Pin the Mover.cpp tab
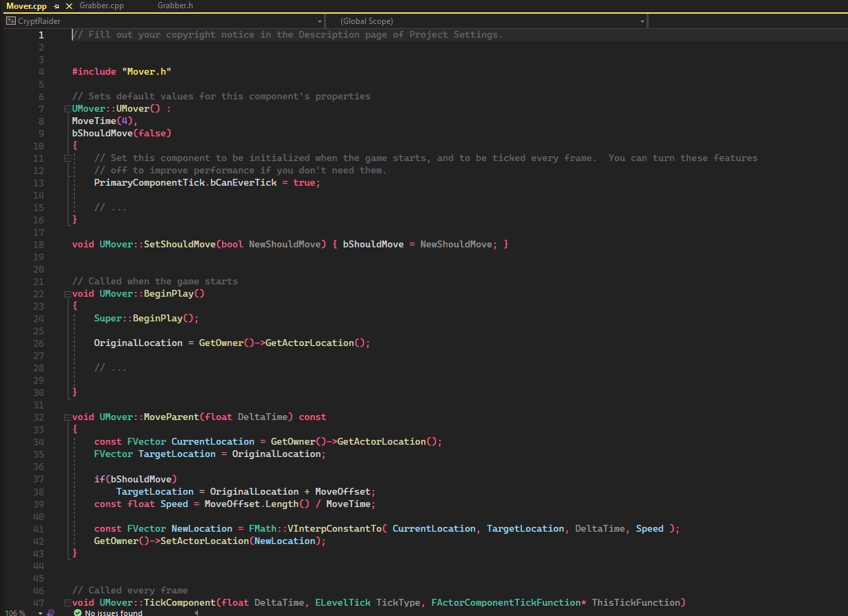The width and height of the screenshot is (848, 616). pyautogui.click(x=57, y=5)
